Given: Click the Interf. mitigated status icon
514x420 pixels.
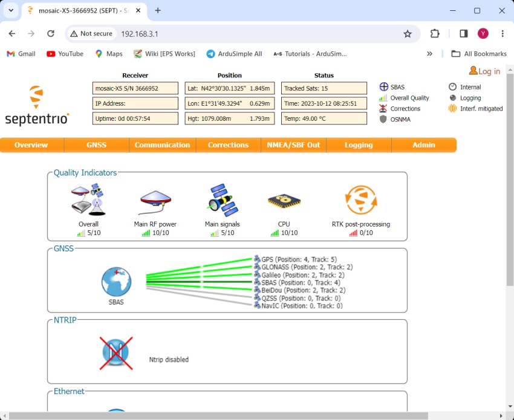Looking at the screenshot, I should coord(452,109).
